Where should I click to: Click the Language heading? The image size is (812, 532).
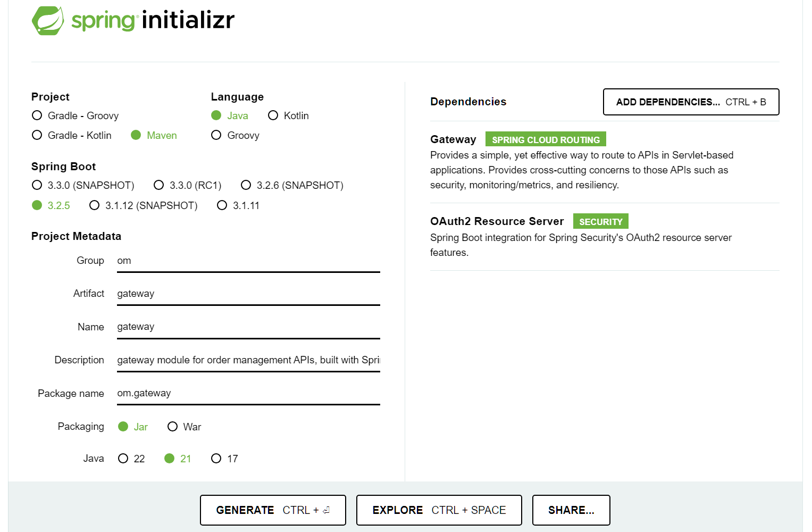237,97
